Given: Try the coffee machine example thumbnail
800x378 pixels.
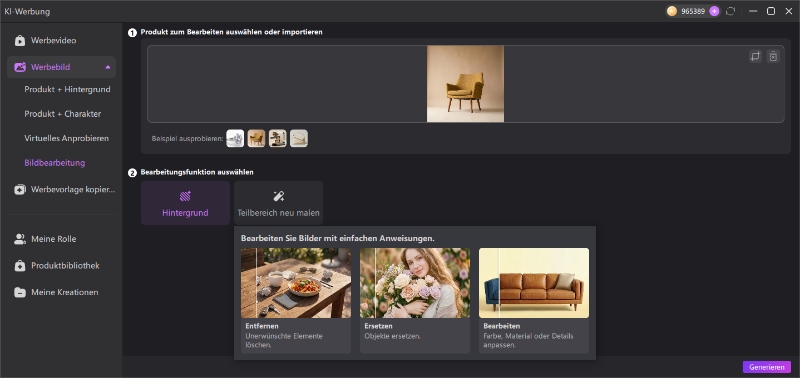Looking at the screenshot, I should tap(278, 138).
